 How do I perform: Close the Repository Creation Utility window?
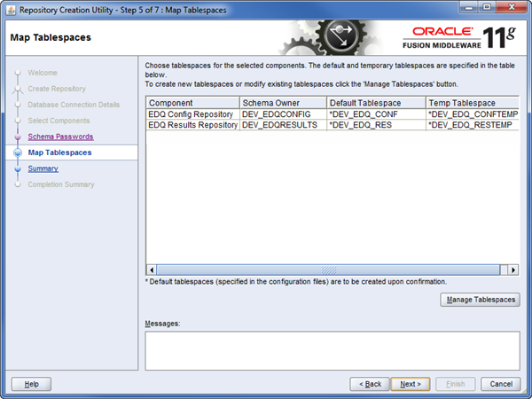click(x=512, y=7)
